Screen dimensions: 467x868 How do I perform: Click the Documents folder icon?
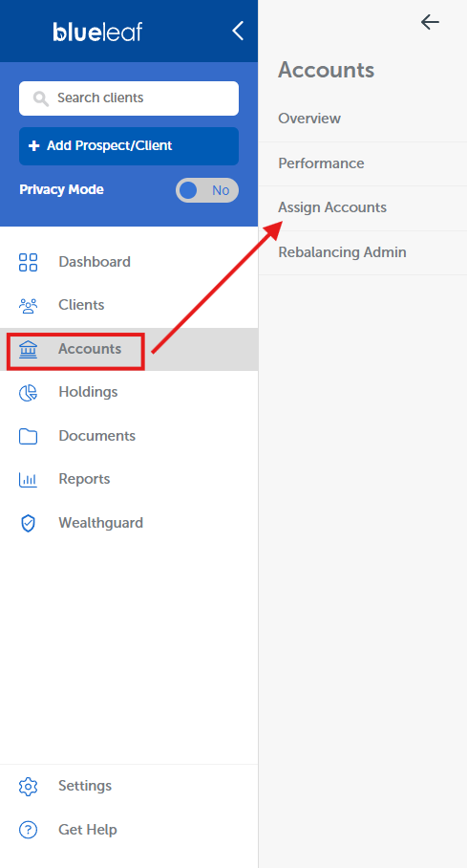coord(29,436)
